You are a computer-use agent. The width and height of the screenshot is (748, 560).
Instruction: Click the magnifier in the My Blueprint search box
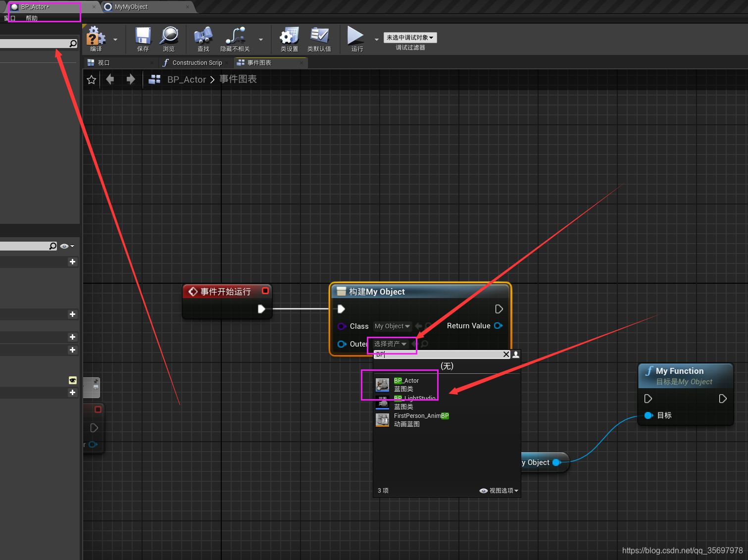pyautogui.click(x=53, y=246)
